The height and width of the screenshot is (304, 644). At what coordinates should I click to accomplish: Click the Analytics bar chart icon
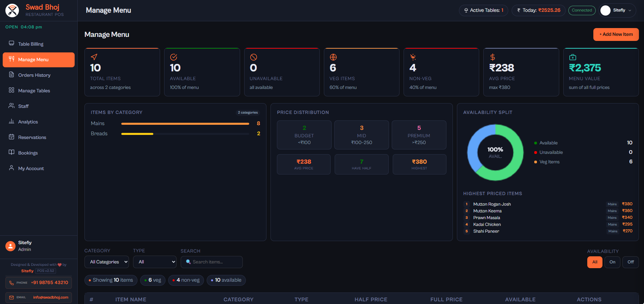click(11, 121)
